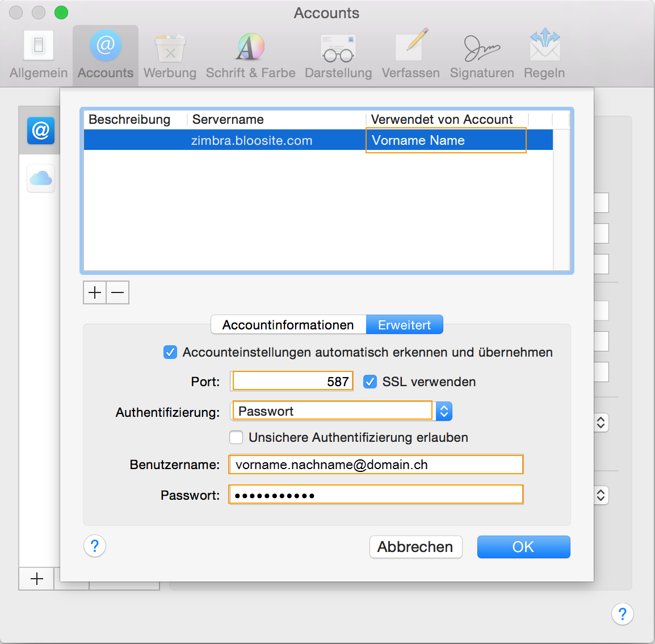Click the help question mark in dialog
This screenshot has height=644, width=655.
click(95, 546)
